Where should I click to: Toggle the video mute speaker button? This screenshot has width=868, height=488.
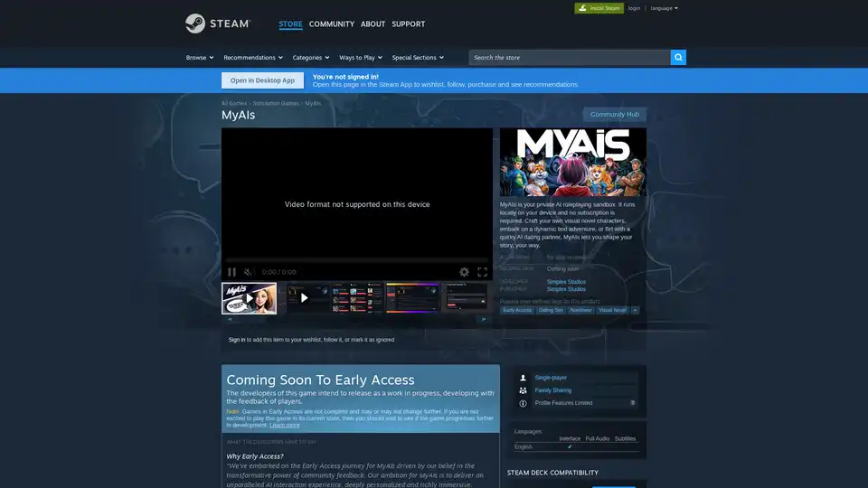(249, 272)
